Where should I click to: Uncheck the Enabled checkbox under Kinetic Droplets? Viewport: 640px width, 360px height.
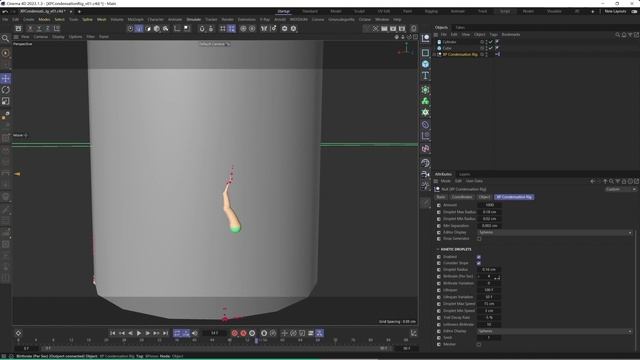click(479, 257)
